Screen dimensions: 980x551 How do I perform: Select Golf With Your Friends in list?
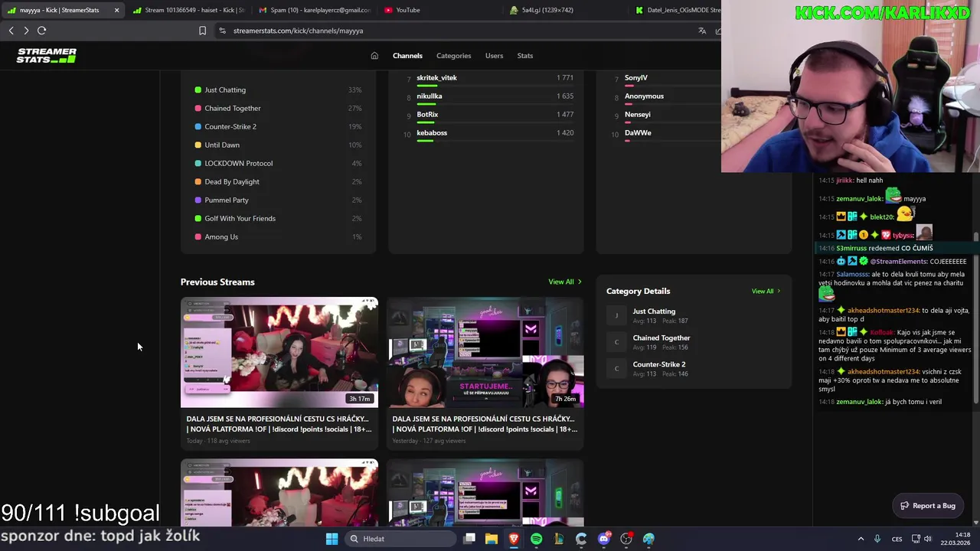[279, 218]
